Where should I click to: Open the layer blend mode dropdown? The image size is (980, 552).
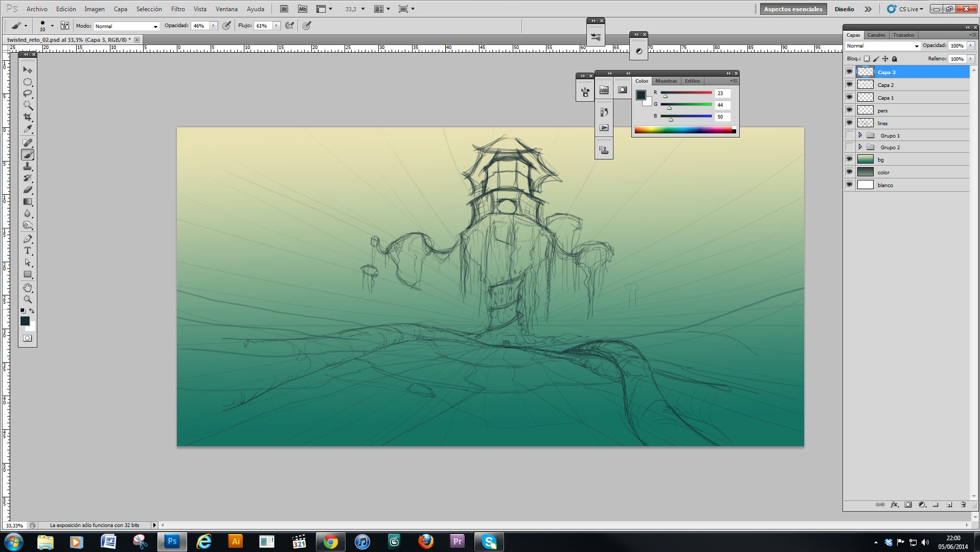[882, 46]
